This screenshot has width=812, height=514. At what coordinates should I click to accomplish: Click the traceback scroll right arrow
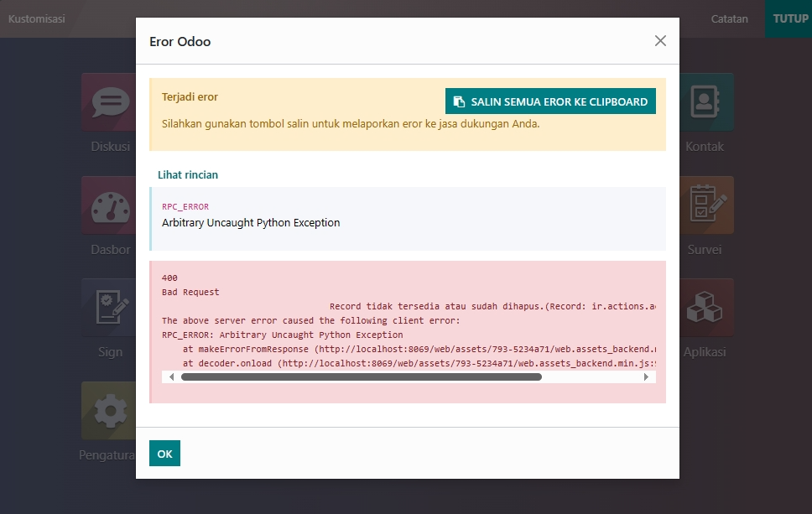coord(646,376)
